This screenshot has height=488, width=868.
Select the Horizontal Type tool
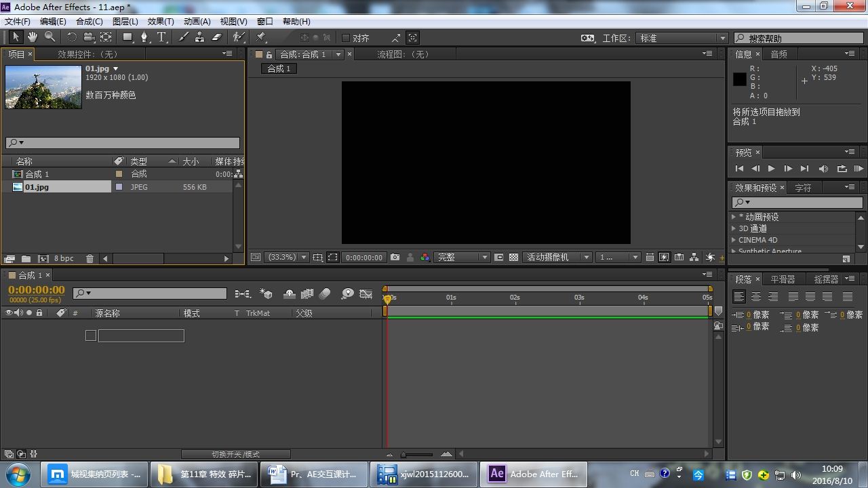pyautogui.click(x=161, y=37)
